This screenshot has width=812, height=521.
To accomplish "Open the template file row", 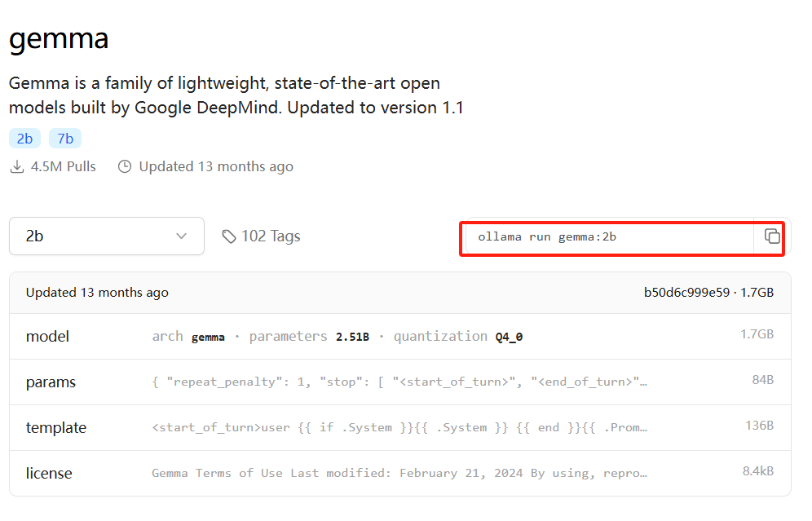I will (399, 428).
